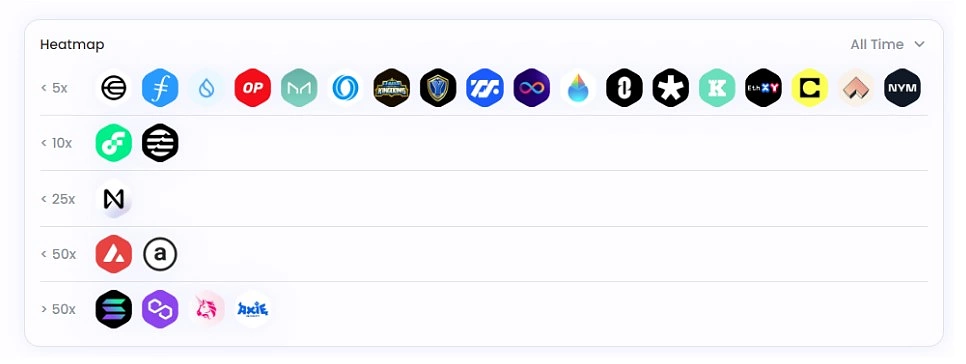Click the black asterisk token icon
This screenshot has width=966, height=364.
coord(670,87)
